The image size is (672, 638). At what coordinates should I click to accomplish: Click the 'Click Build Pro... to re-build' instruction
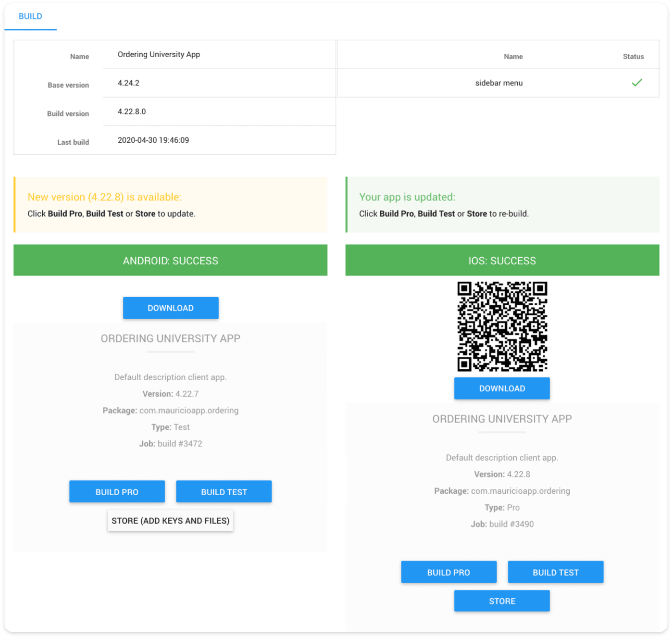click(444, 213)
